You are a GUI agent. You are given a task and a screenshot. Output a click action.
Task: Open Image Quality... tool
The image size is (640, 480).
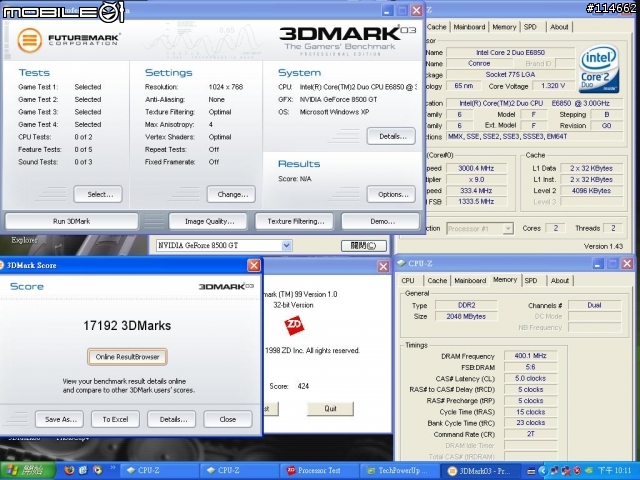(208, 221)
